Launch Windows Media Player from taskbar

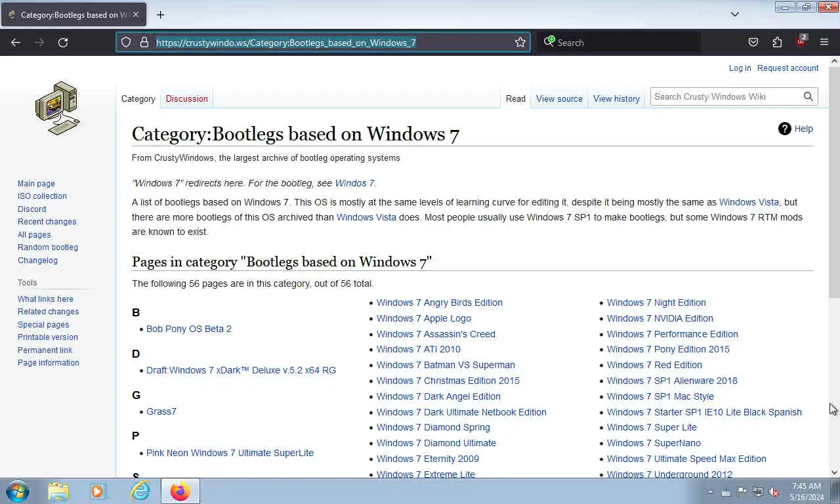tap(98, 491)
